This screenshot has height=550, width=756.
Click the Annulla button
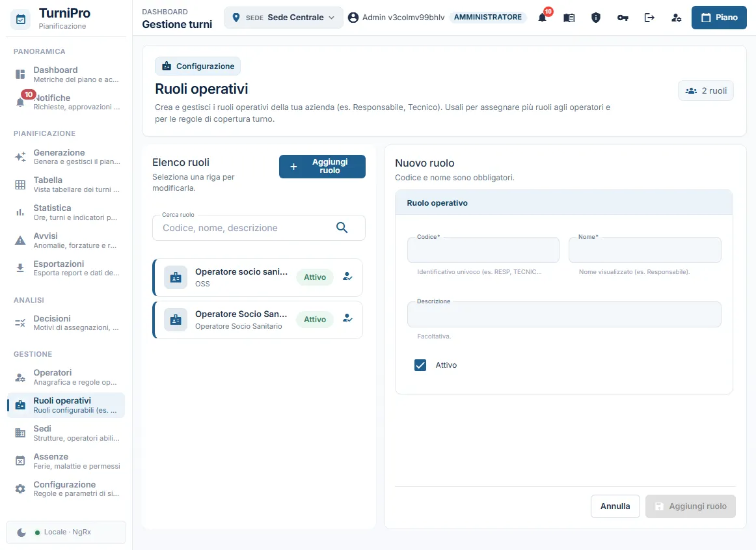[615, 506]
